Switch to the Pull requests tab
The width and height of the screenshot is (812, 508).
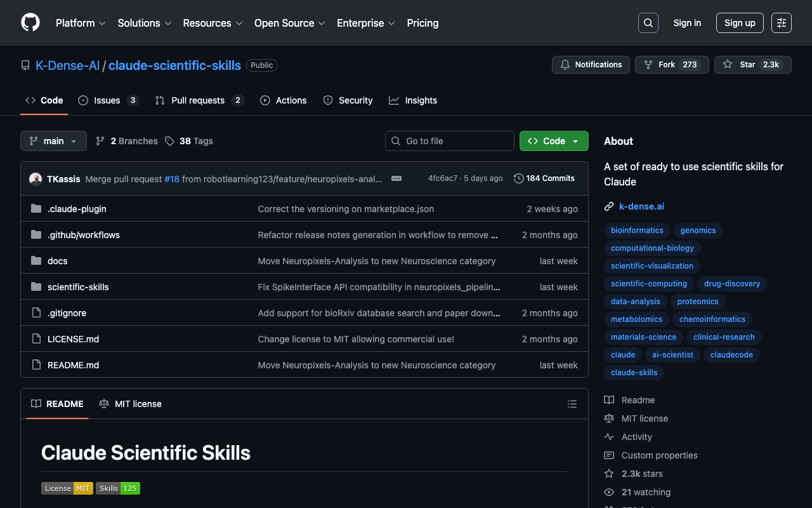point(199,100)
